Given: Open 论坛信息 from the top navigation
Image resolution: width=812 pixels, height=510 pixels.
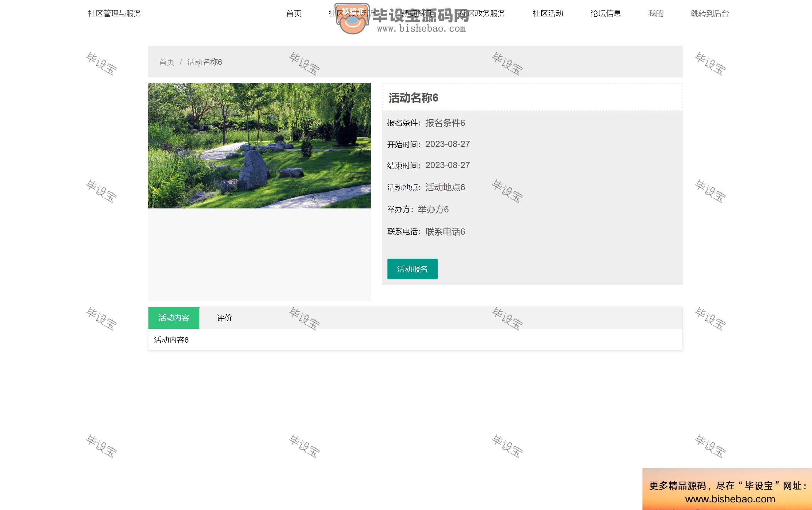Looking at the screenshot, I should (x=606, y=13).
